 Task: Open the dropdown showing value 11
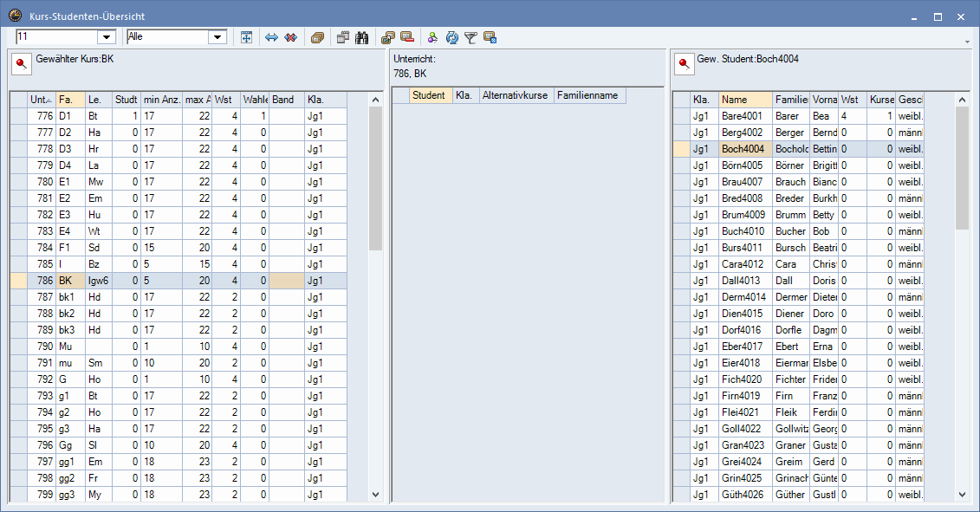tap(107, 36)
